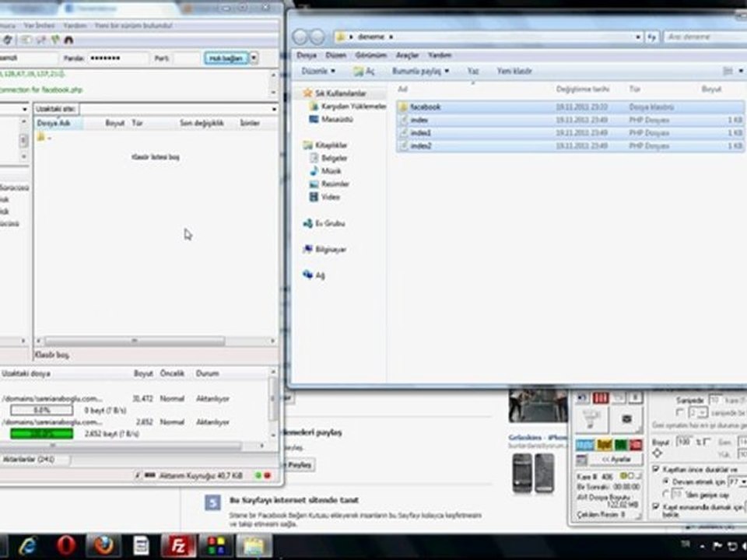Screen dimensions: 747x560
Task: Switch to Explorer folder taskbar icon
Action: click(x=254, y=546)
